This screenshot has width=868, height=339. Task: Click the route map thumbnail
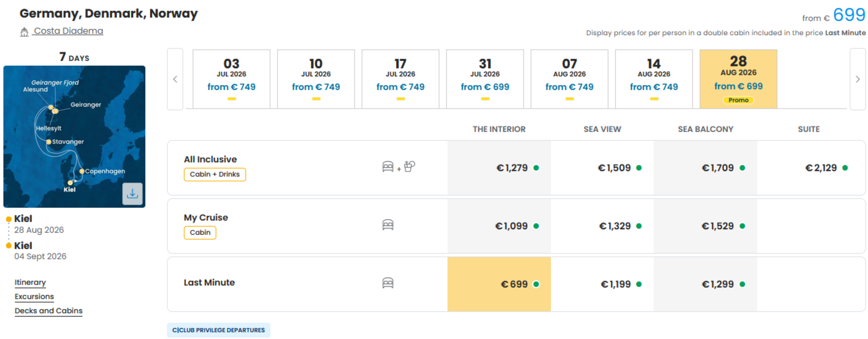point(74,136)
